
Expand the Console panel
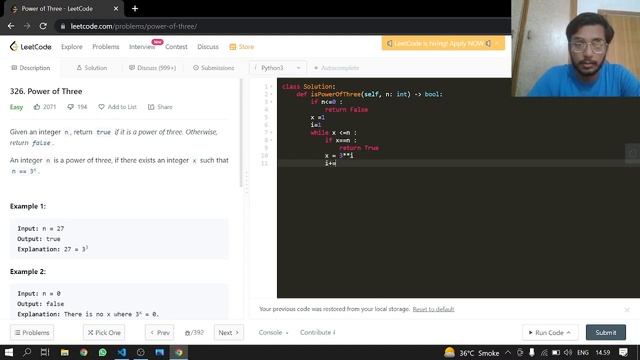273,333
